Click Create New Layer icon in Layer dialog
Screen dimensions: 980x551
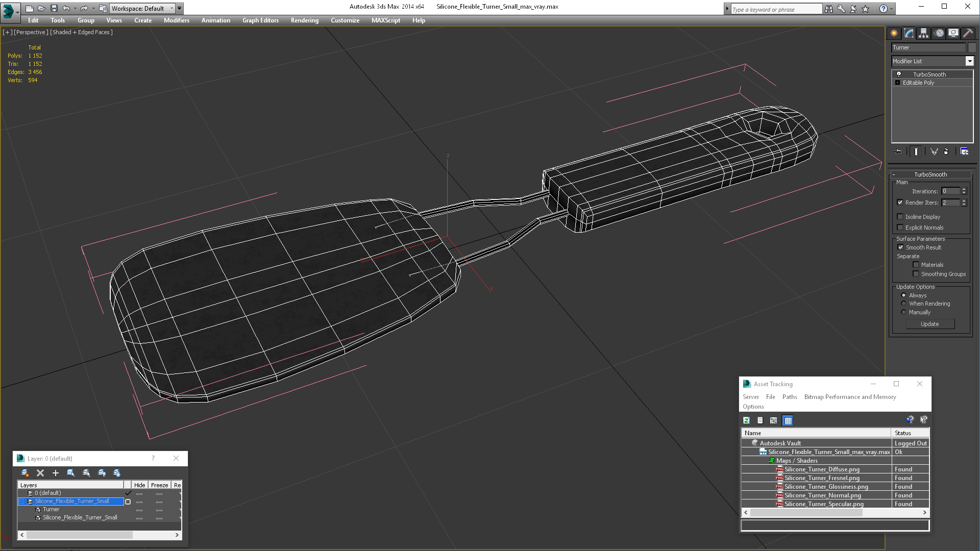[24, 473]
